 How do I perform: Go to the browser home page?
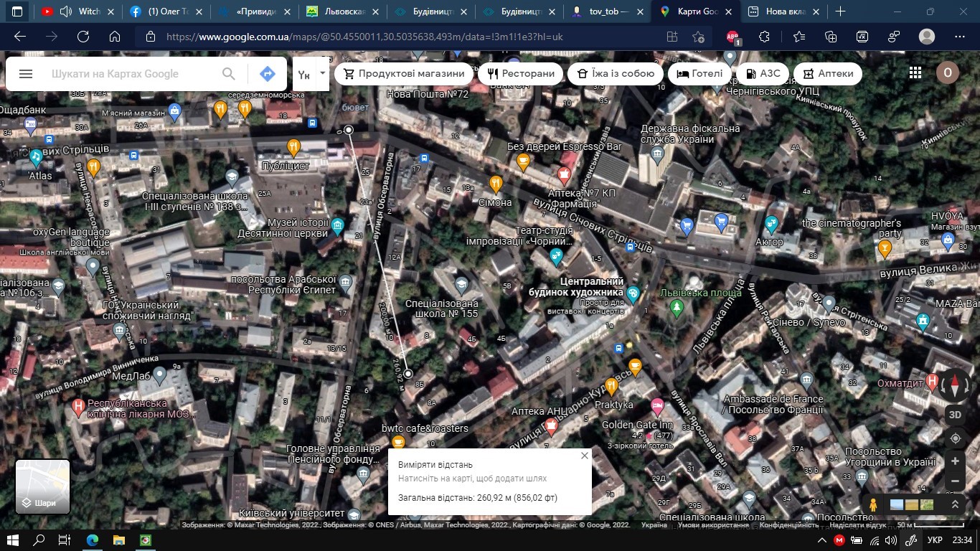115,37
